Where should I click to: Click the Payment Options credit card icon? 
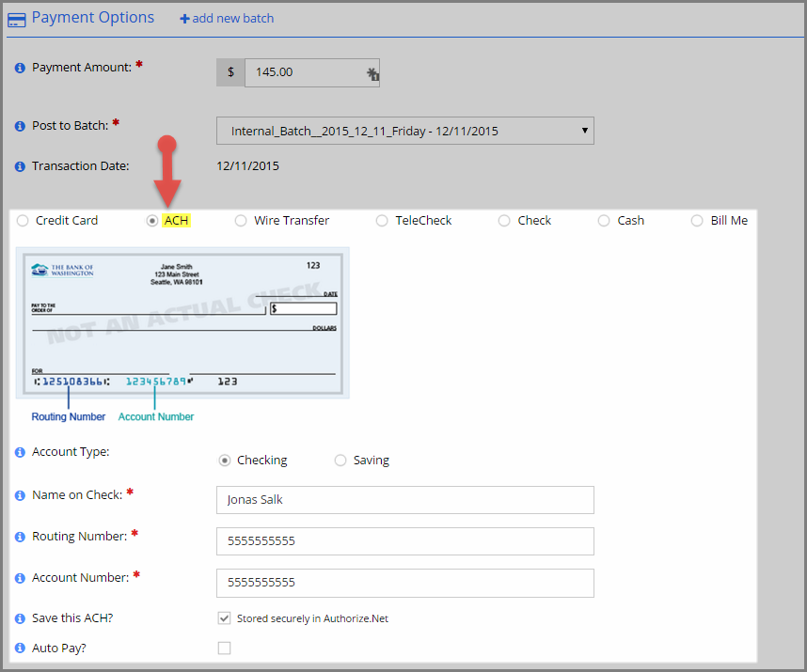[x=17, y=20]
